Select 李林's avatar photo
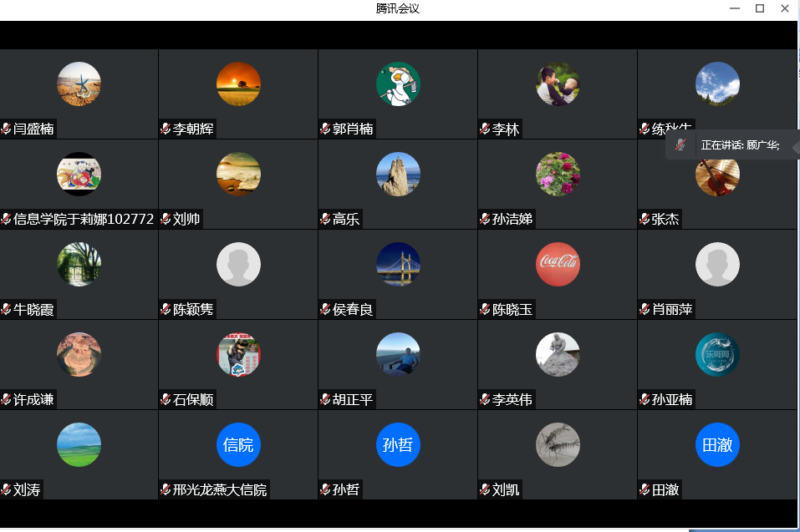The width and height of the screenshot is (800, 532). tap(558, 84)
